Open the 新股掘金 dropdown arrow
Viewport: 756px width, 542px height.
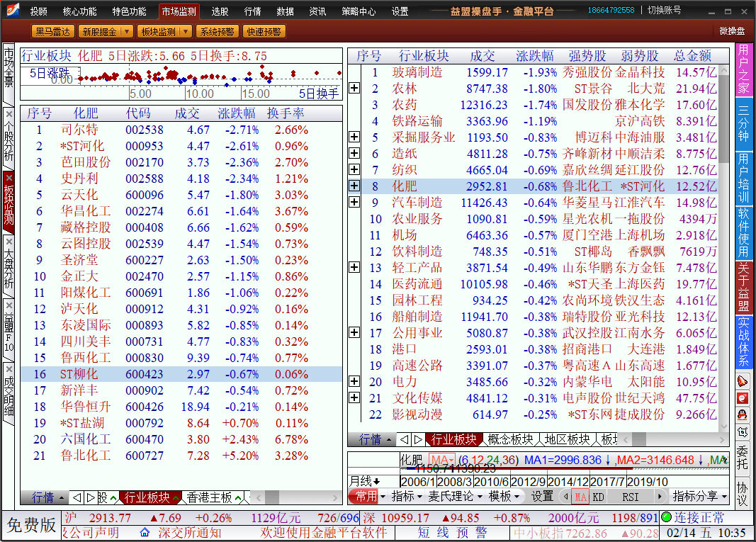click(127, 31)
